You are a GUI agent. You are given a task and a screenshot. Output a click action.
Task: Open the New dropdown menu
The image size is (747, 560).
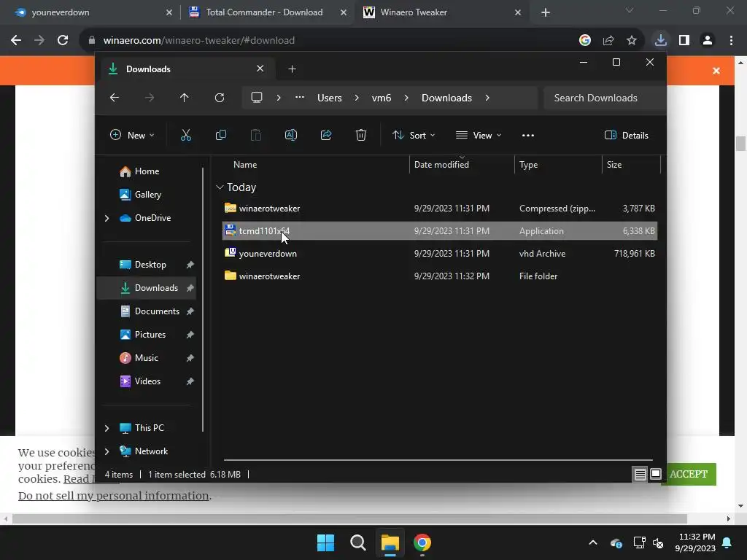132,135
